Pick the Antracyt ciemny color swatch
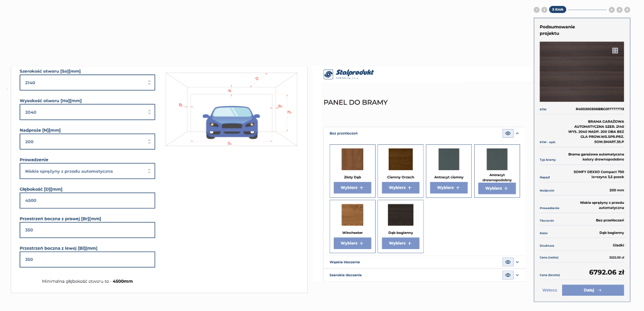 pyautogui.click(x=449, y=159)
